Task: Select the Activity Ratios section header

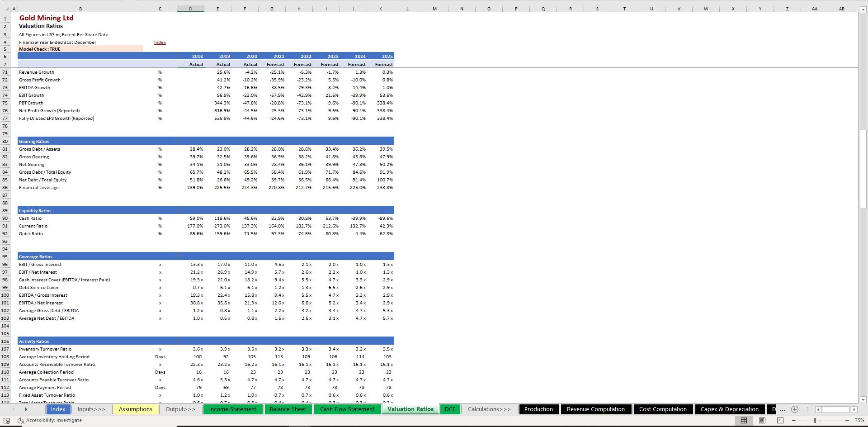Action: 80,341
